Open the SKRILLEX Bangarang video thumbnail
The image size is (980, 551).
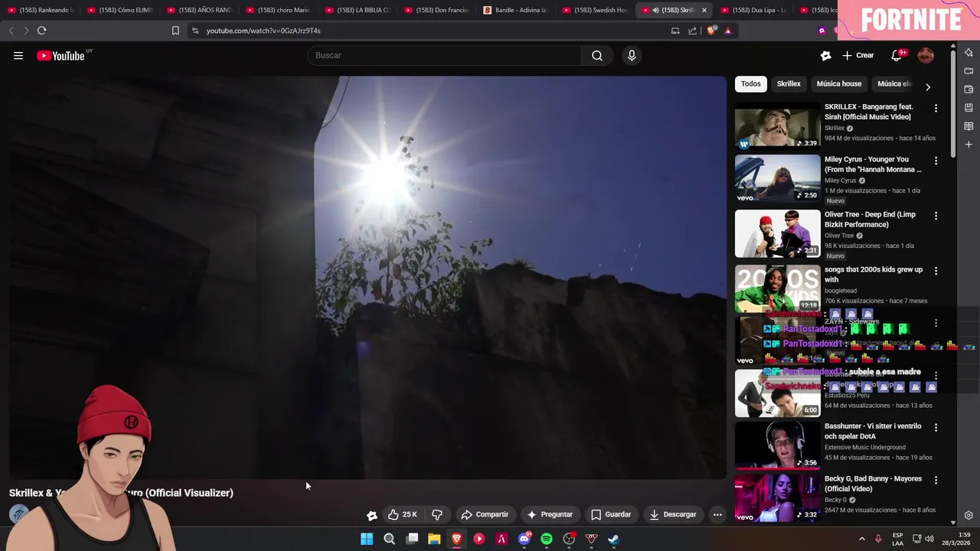pos(777,126)
